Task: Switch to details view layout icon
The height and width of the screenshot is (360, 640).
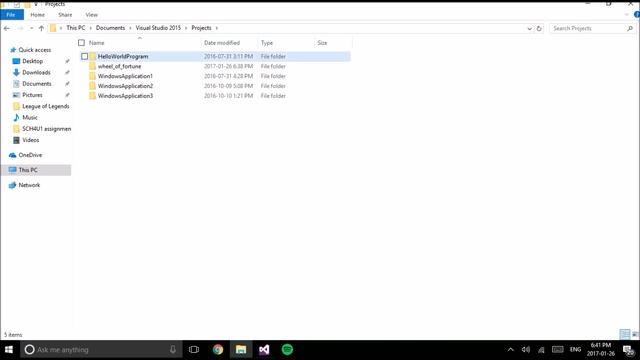Action: pyautogui.click(x=624, y=334)
